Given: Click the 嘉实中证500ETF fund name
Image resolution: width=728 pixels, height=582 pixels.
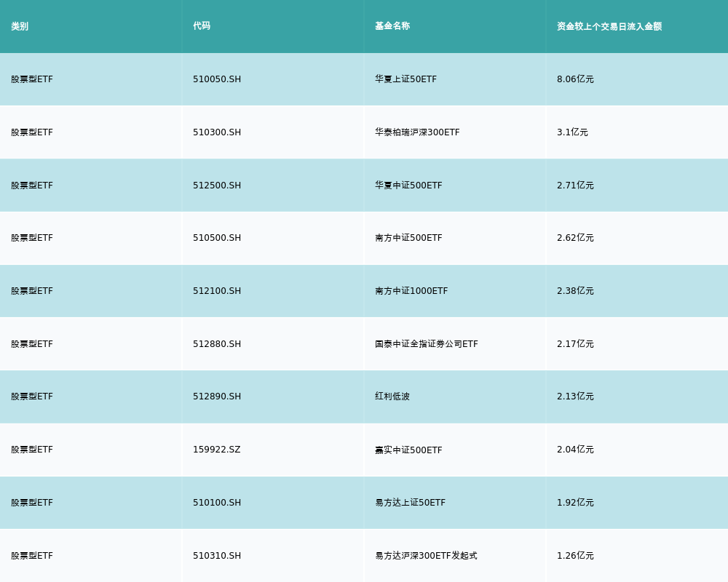Looking at the screenshot, I should coord(408,450).
